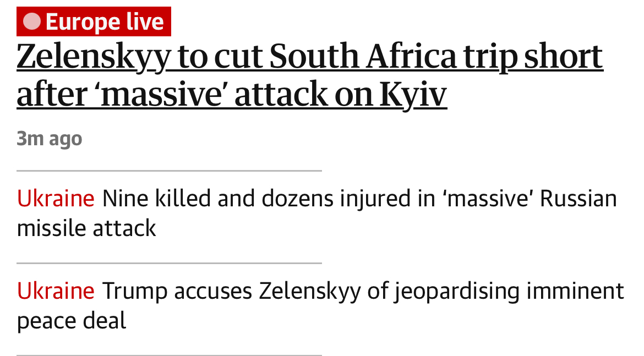
Task: Click the 'missile attack' text line
Action: tap(86, 228)
